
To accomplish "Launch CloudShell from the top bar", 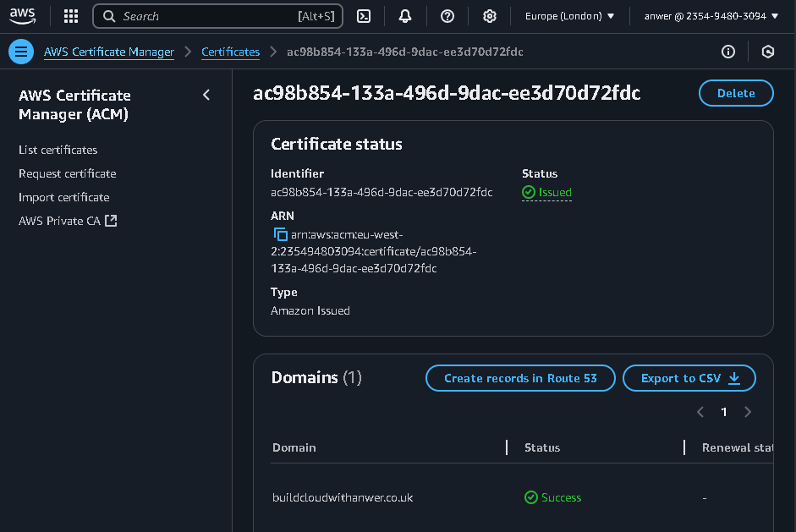I will pos(364,16).
